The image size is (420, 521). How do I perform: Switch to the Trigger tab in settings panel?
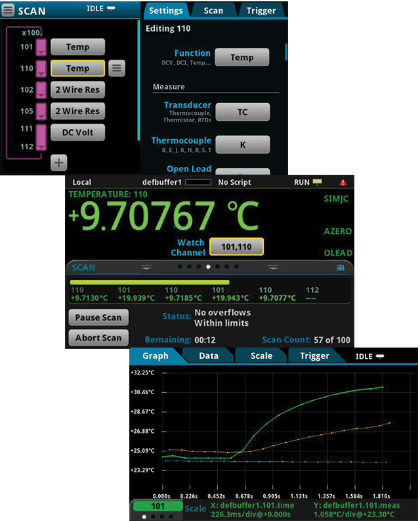[261, 11]
